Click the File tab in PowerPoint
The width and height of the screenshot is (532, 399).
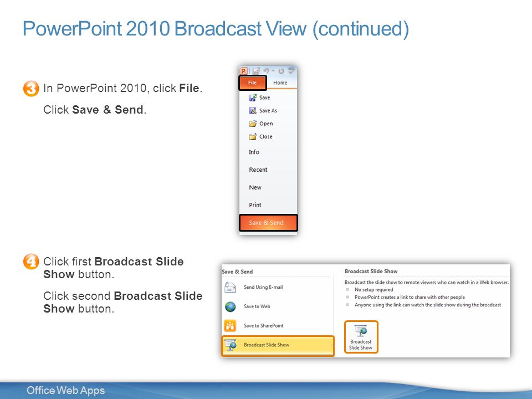253,83
